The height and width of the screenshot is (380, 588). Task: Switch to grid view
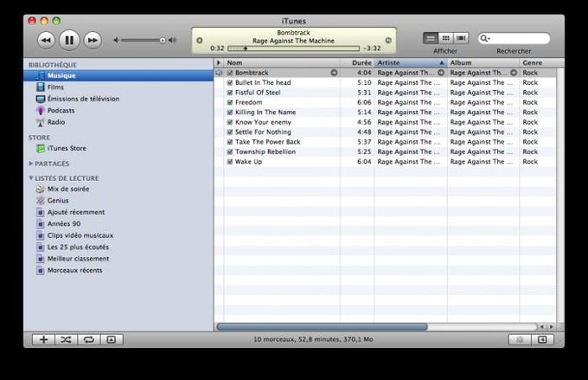click(446, 38)
